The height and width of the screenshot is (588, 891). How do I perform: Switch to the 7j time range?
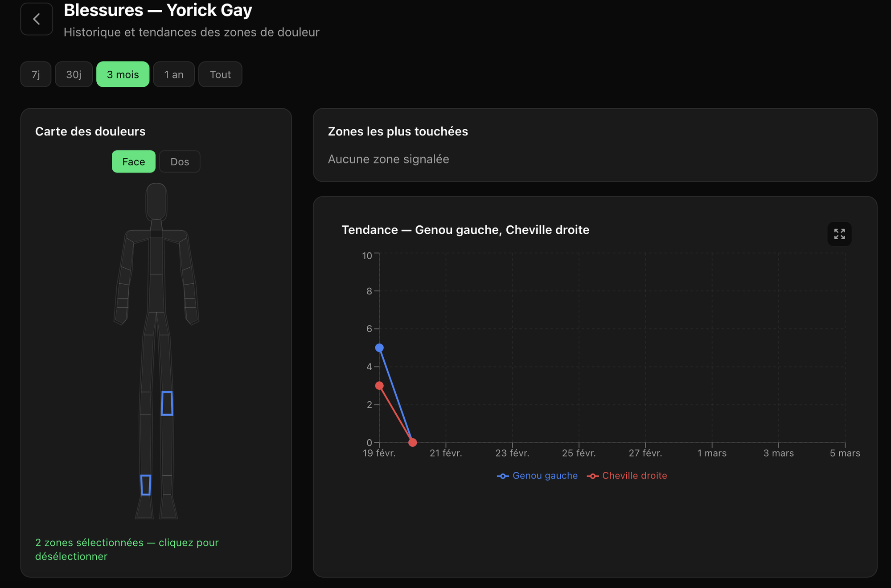(x=35, y=74)
